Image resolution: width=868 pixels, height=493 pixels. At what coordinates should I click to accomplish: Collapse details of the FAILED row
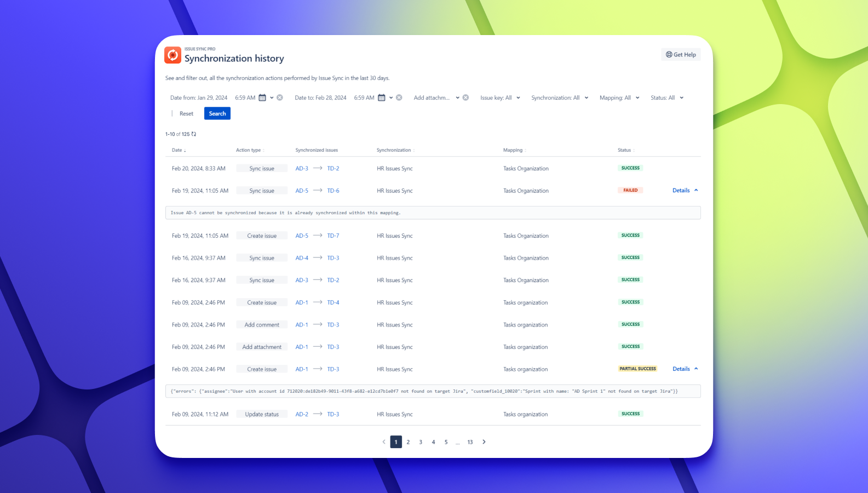[685, 191]
